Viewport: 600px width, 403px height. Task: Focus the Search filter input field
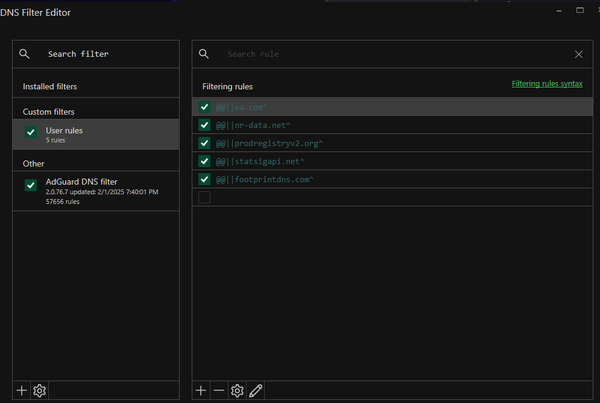click(x=96, y=54)
